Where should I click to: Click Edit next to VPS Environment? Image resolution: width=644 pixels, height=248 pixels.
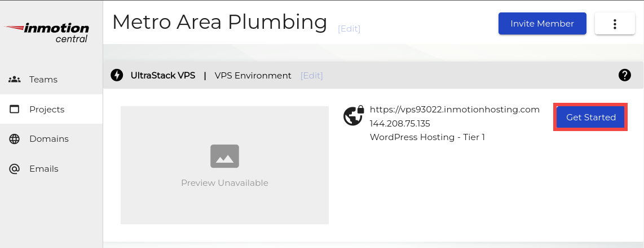pos(311,76)
